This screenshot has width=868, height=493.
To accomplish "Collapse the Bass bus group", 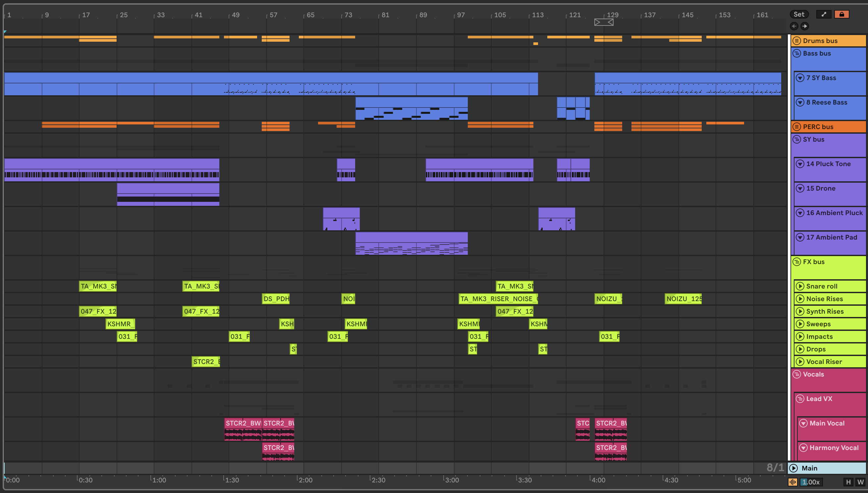I will [x=796, y=54].
